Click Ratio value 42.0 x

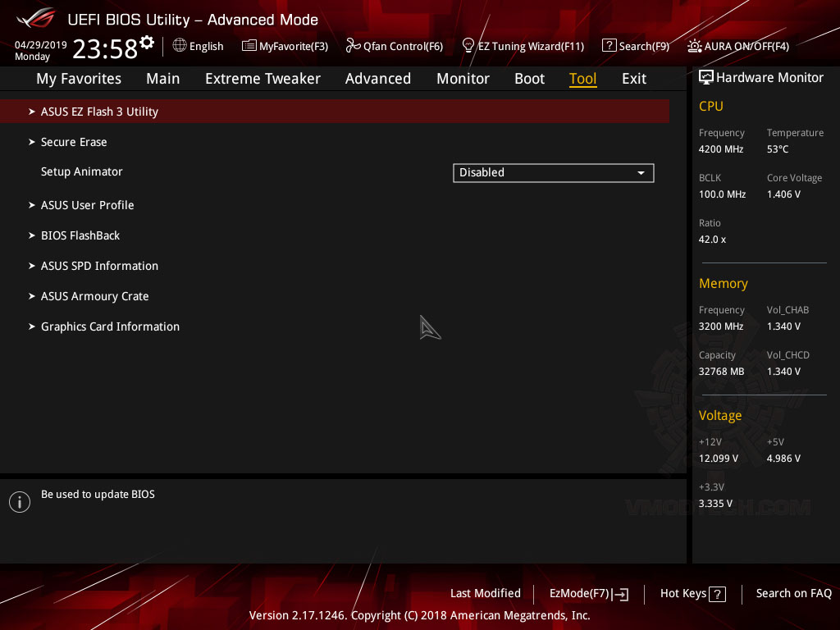pos(712,240)
